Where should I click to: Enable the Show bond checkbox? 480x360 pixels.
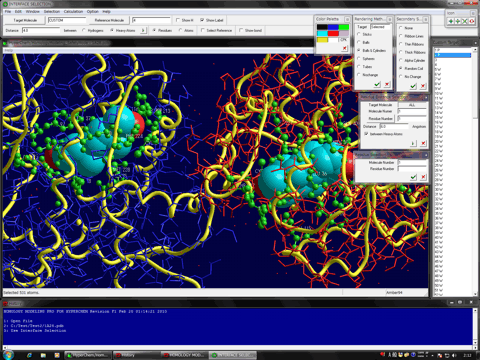[241, 30]
